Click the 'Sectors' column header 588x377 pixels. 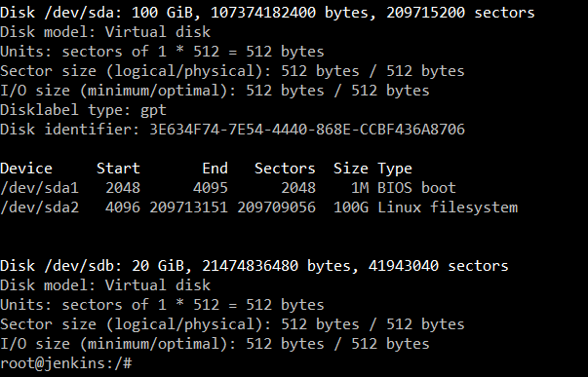(x=285, y=169)
